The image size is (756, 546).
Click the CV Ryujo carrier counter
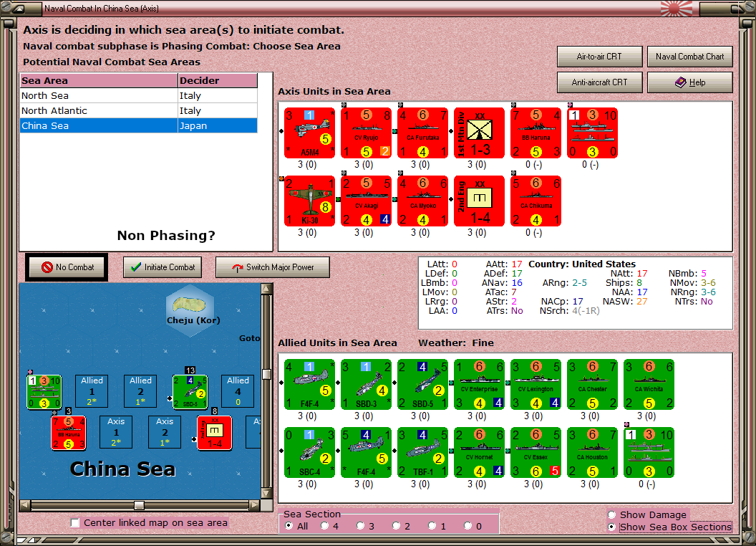pyautogui.click(x=366, y=133)
